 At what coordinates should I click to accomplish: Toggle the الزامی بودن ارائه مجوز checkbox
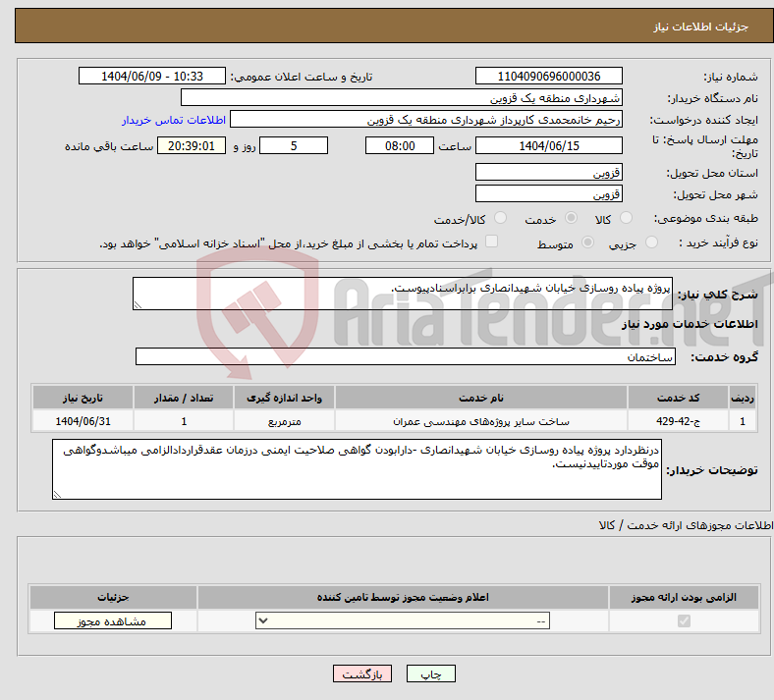point(685,620)
